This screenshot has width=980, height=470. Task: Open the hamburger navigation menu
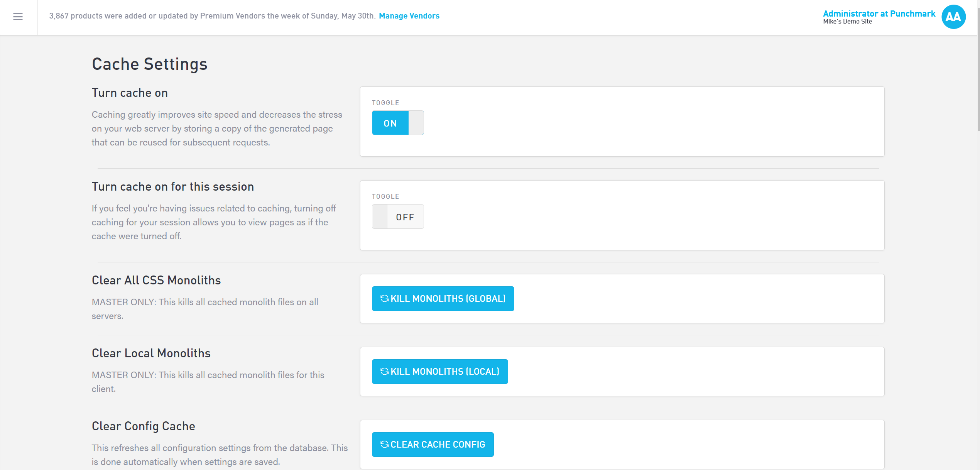pyautogui.click(x=18, y=17)
